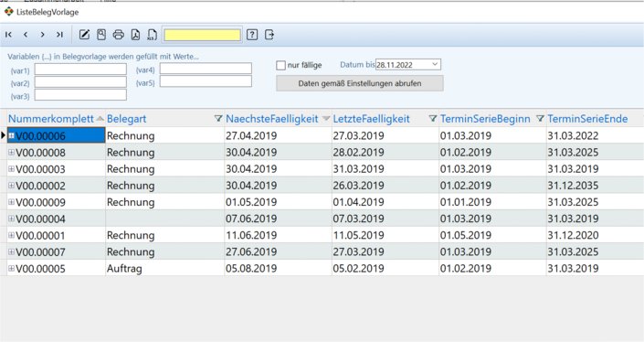Click the {var4} input field

tap(206, 69)
